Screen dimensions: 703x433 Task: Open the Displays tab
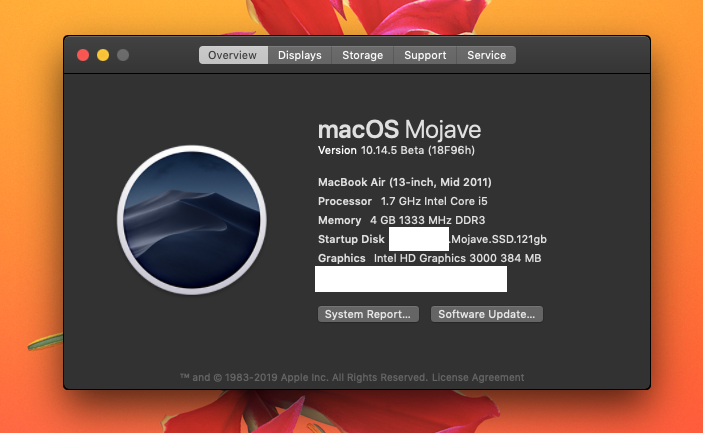pyautogui.click(x=299, y=55)
